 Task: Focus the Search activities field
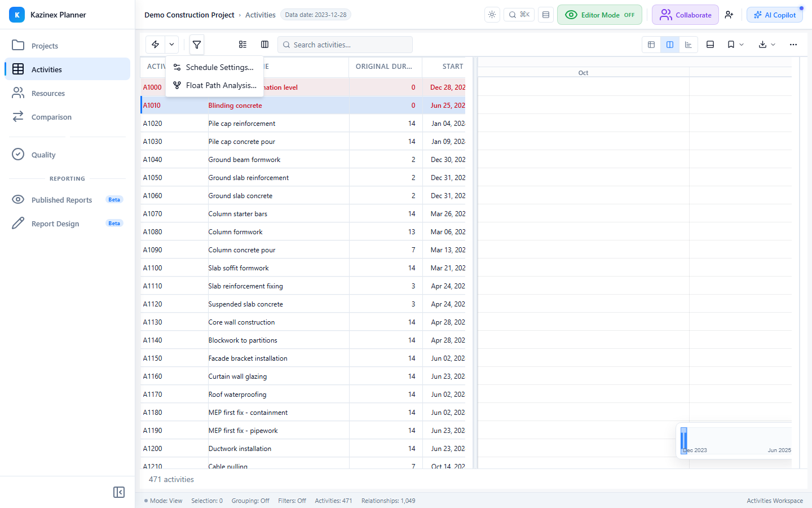pos(345,45)
